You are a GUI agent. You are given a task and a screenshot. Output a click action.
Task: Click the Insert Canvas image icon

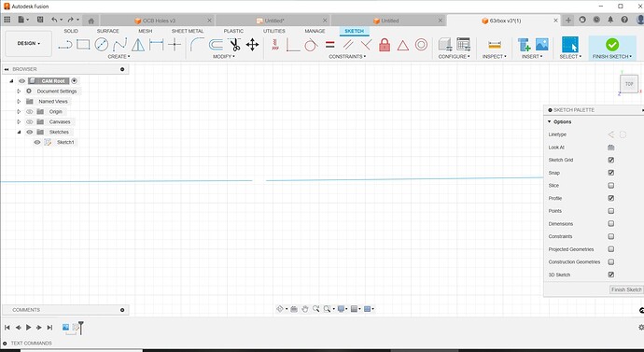541,45
